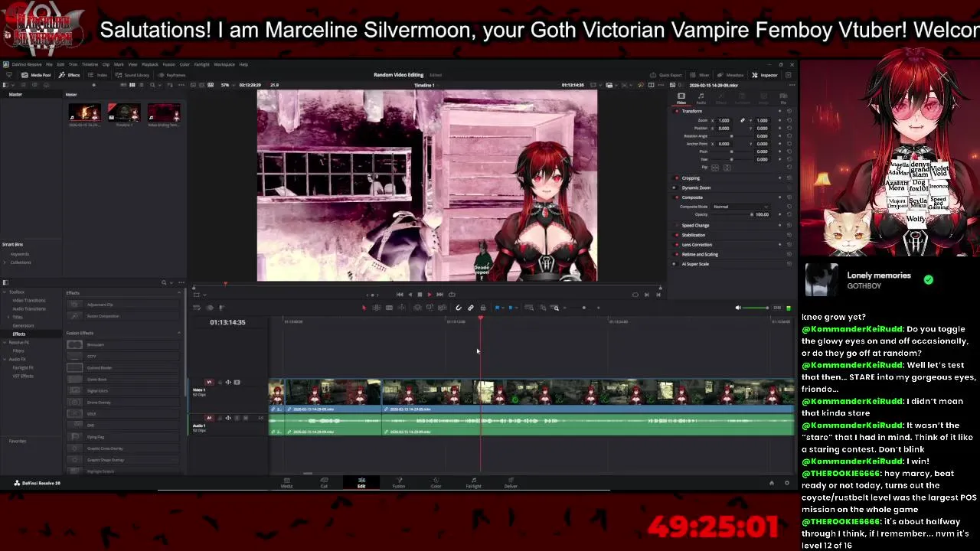Toggle the Lens Correction enable switch

point(677,245)
